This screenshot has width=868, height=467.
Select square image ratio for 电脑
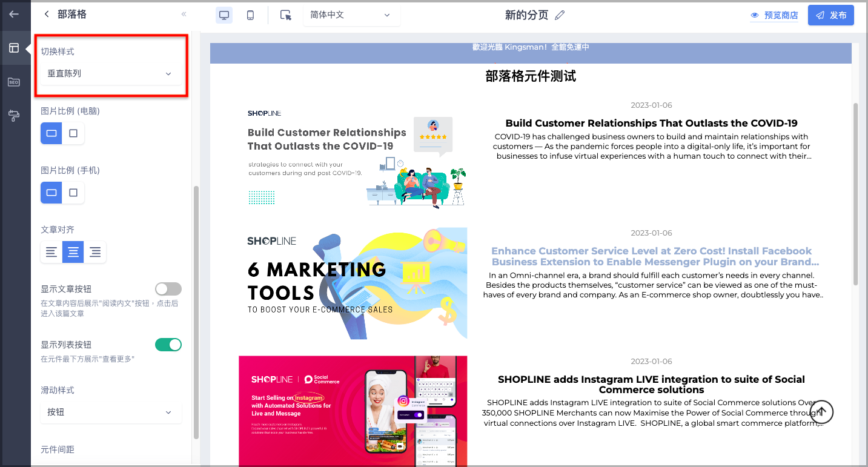coord(73,133)
